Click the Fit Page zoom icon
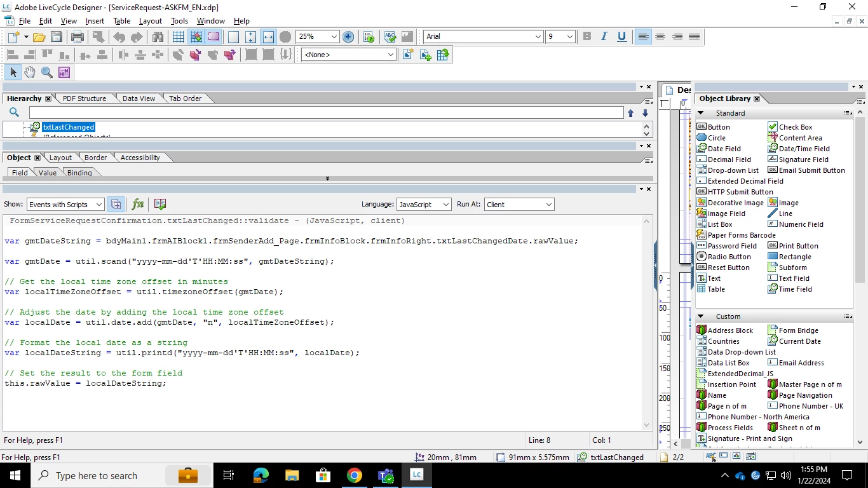The image size is (868, 488). 251,37
